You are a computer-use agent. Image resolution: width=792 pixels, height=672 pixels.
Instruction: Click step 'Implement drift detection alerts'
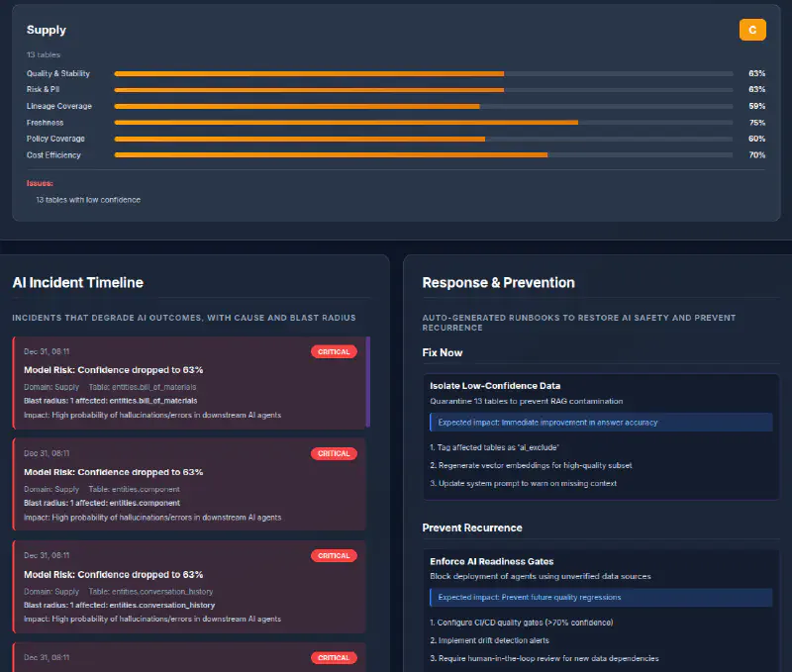pyautogui.click(x=489, y=640)
